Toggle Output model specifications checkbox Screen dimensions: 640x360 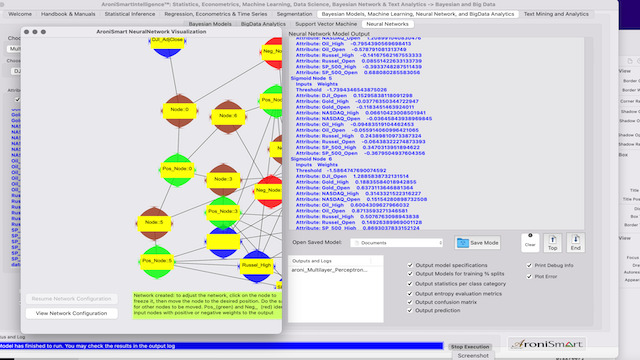click(x=410, y=265)
